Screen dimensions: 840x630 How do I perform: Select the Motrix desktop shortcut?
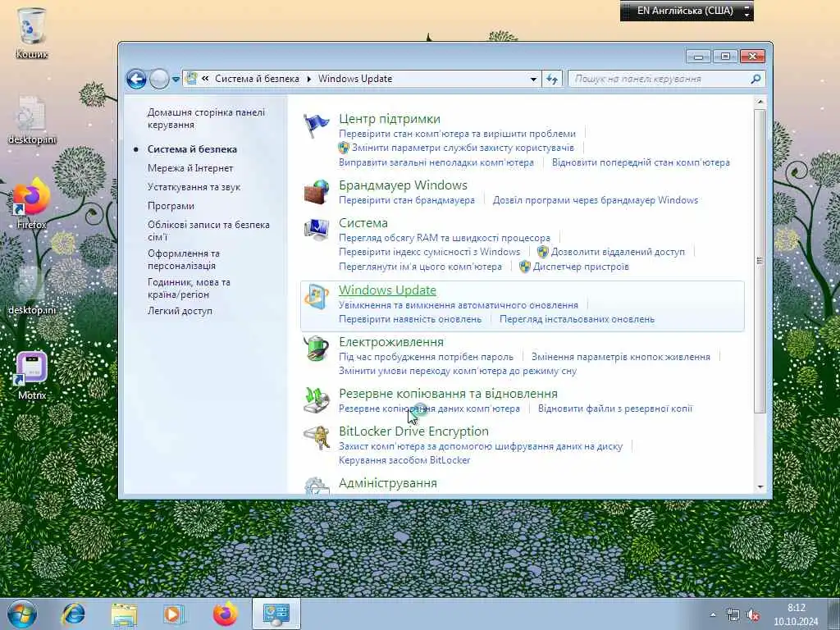point(32,375)
